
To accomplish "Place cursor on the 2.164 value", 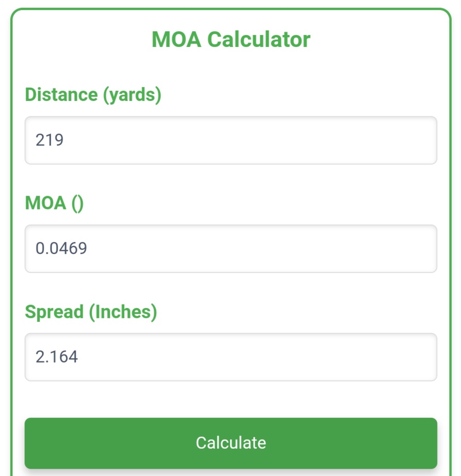I will click(x=56, y=357).
